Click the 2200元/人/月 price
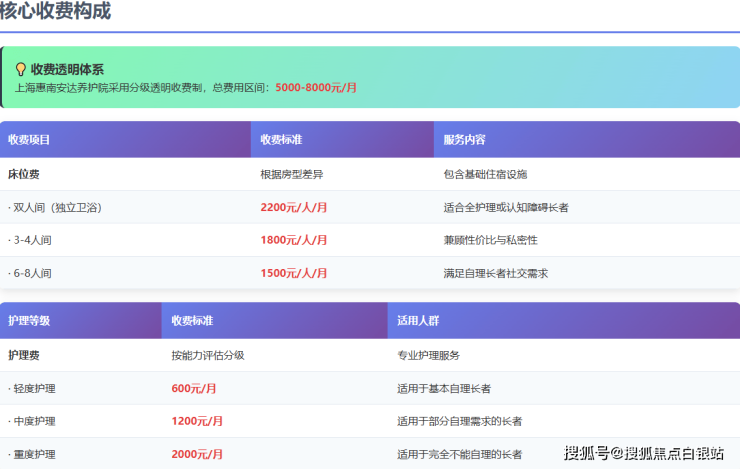 [294, 208]
